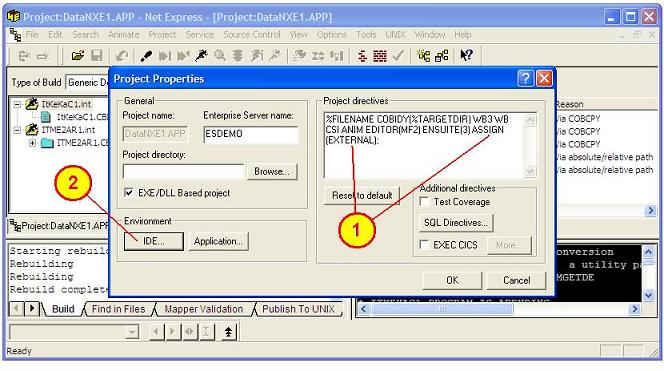Click the magnifier find toolbar icon
664x371 pixels.
[219, 55]
